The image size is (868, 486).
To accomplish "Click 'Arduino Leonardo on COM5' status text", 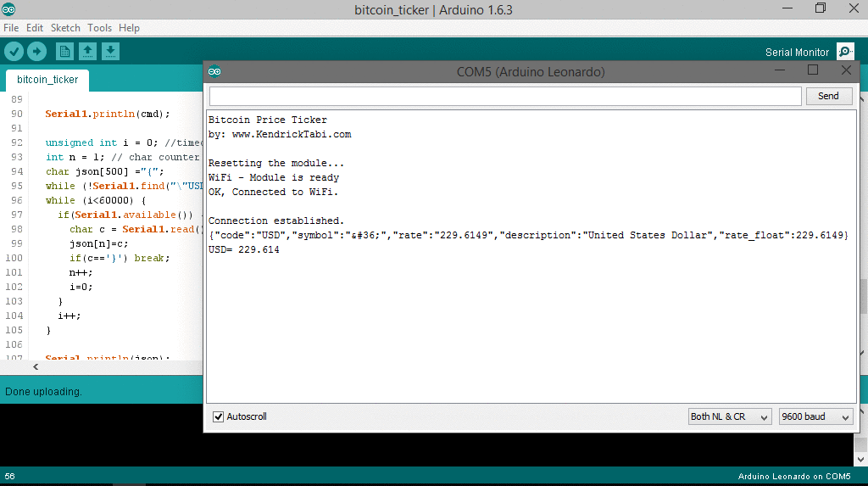I will (794, 477).
